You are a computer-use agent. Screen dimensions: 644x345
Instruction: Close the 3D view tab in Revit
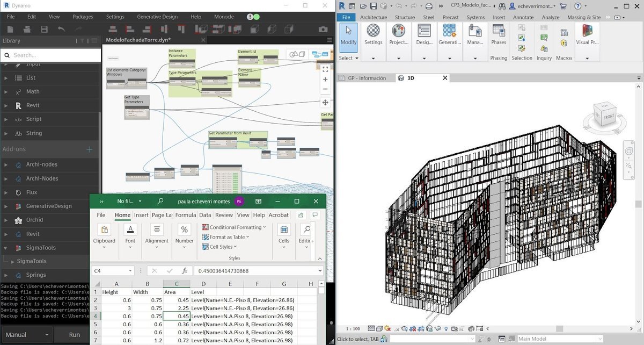coord(444,78)
